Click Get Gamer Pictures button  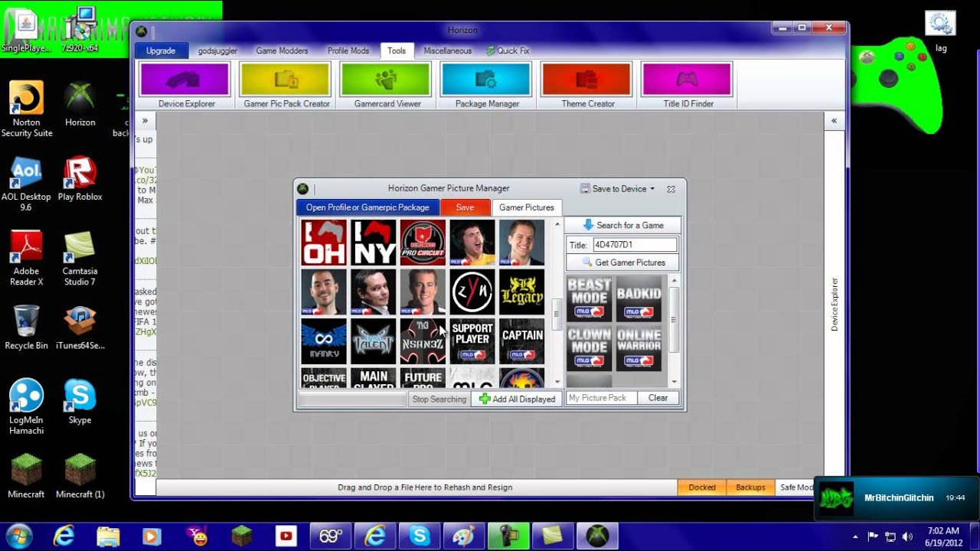click(622, 262)
